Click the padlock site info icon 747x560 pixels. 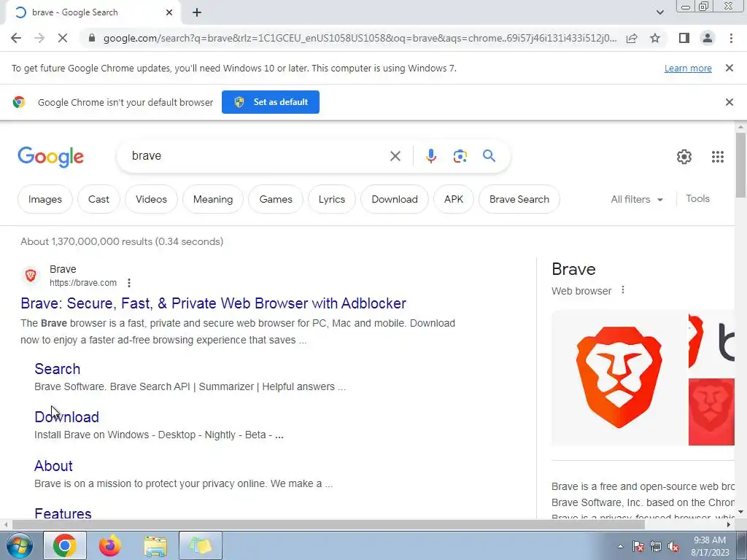click(x=92, y=38)
